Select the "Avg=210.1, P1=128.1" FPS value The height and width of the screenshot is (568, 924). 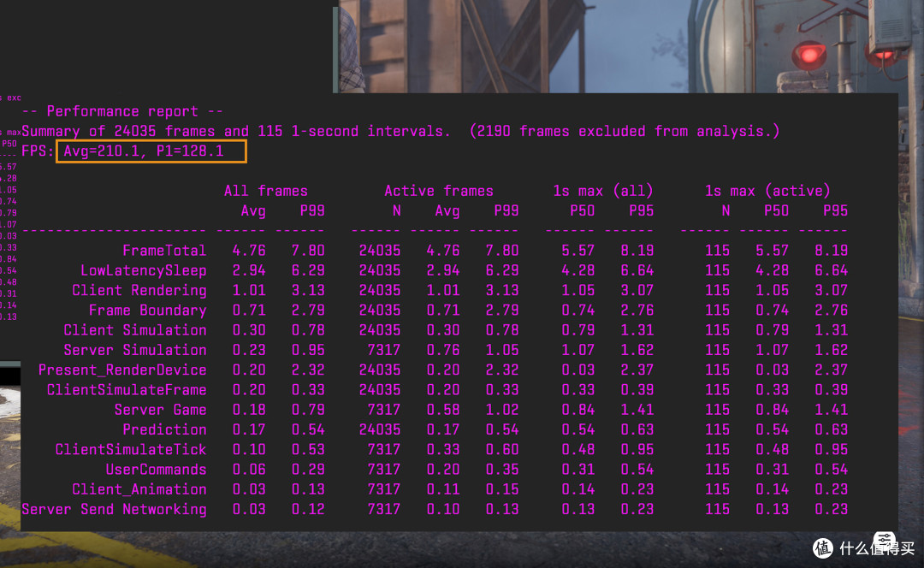[x=144, y=151]
